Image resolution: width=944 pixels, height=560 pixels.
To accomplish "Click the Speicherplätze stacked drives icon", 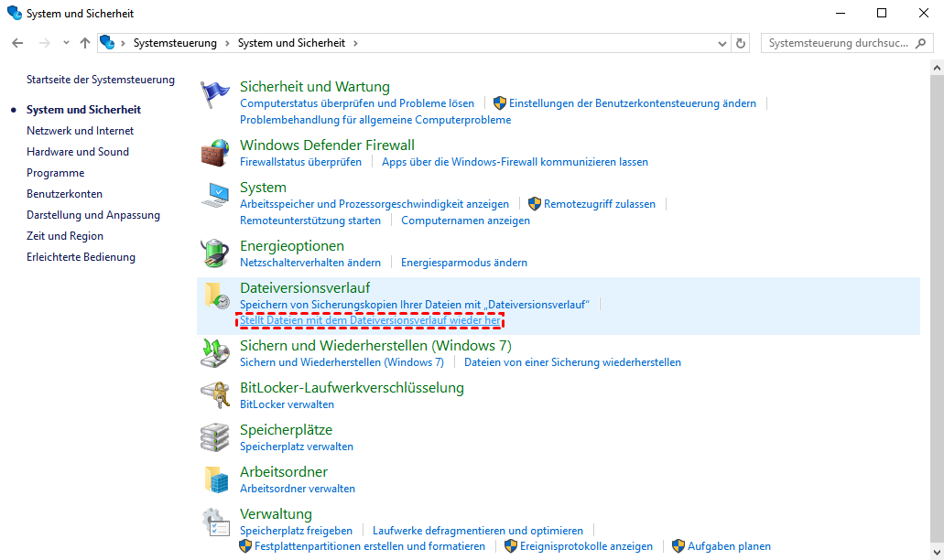I will point(215,436).
